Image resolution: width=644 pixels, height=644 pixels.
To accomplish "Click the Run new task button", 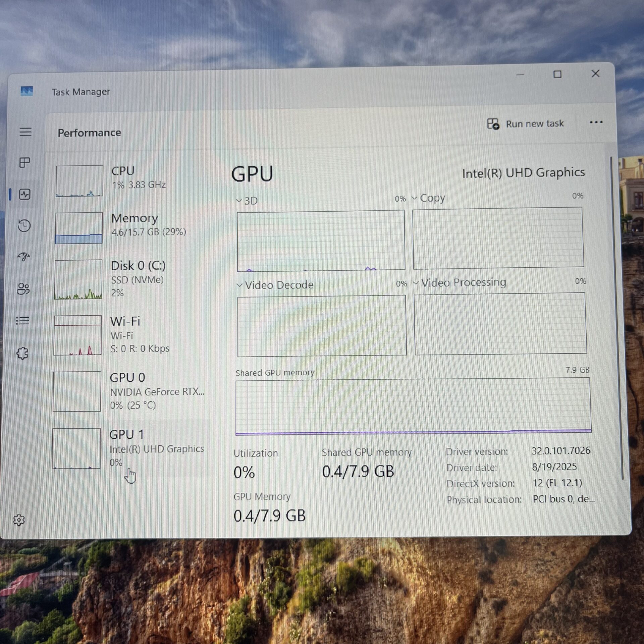I will 525,124.
